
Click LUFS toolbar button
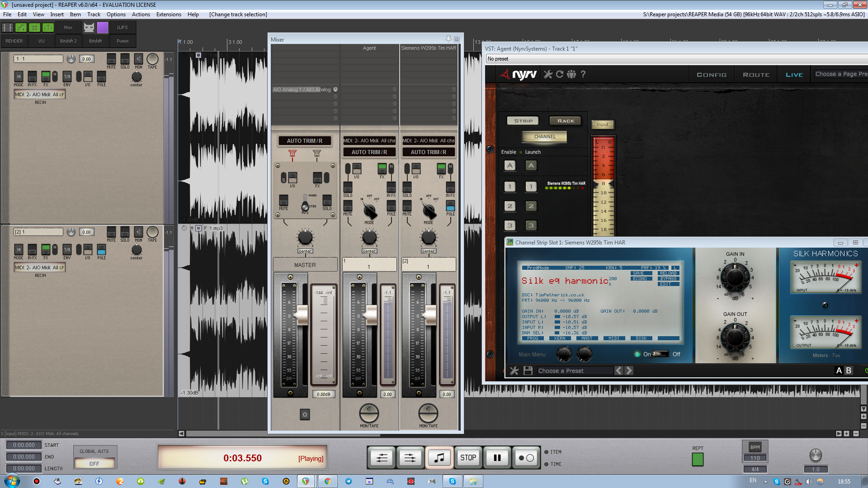point(122,28)
